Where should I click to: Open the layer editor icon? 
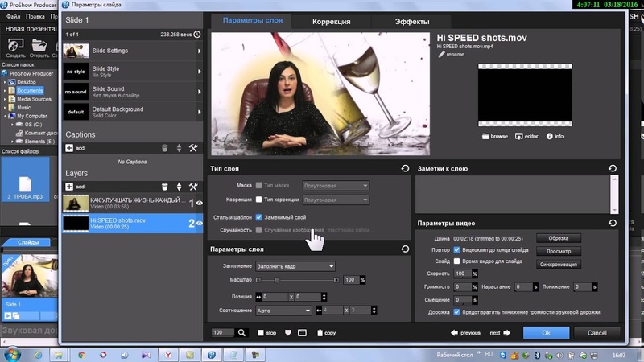tap(518, 136)
